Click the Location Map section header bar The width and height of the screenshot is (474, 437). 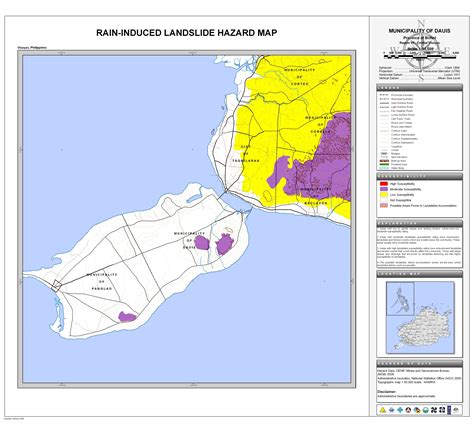click(419, 274)
